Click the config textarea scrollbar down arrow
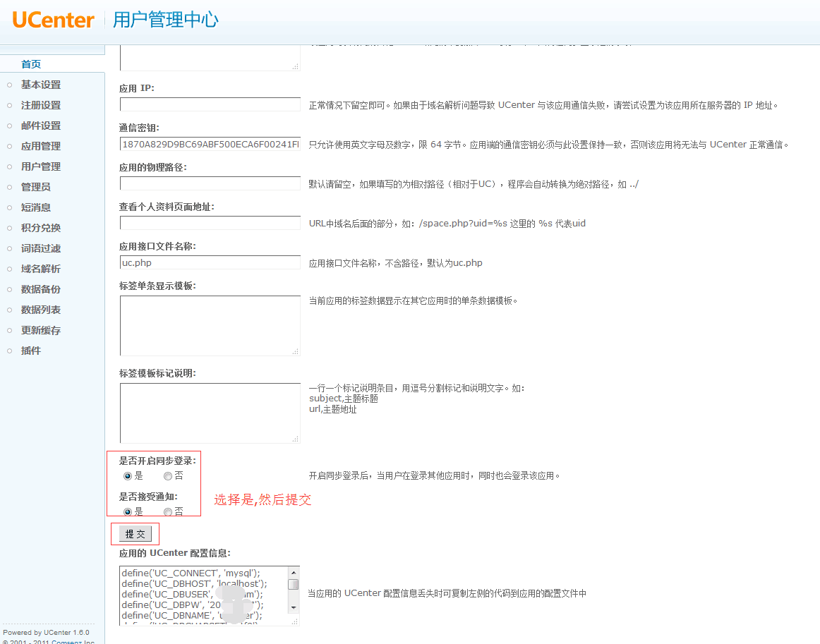The height and width of the screenshot is (644, 820). pos(294,607)
